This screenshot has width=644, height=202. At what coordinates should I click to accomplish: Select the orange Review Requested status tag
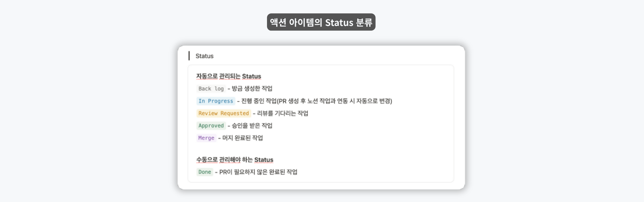(x=223, y=113)
